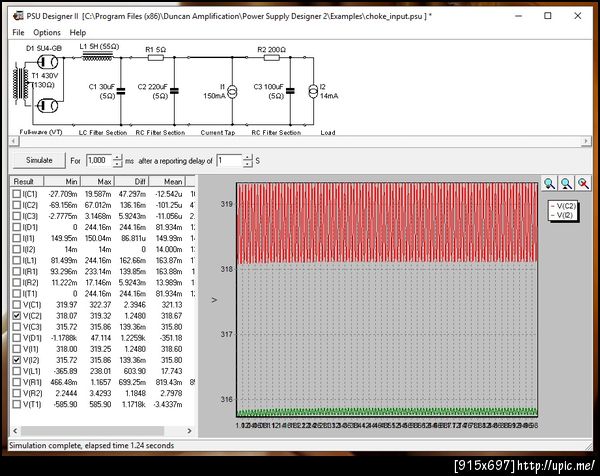Image resolution: width=600 pixels, height=476 pixels.
Task: Click the Mean column header
Action: [x=167, y=181]
